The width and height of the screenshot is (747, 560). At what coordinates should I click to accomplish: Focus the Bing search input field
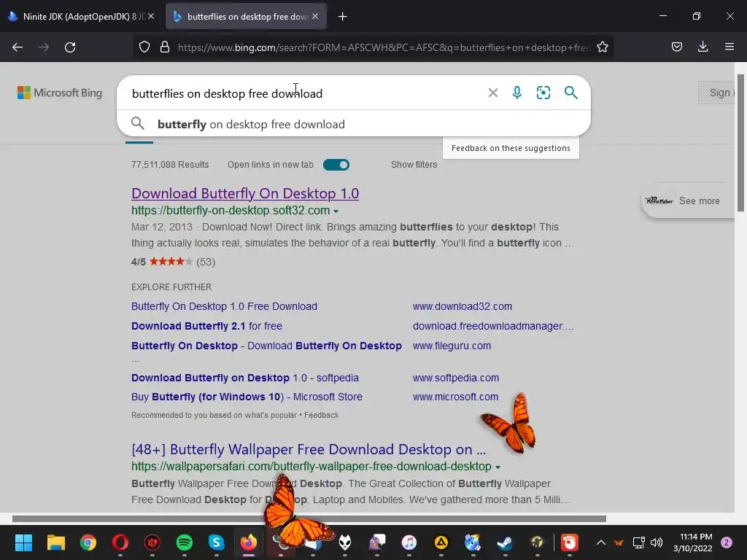point(305,93)
